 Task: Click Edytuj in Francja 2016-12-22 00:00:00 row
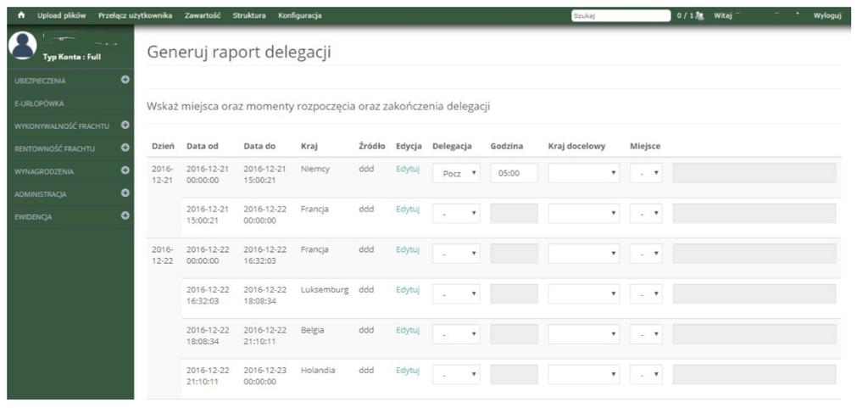[x=408, y=249]
